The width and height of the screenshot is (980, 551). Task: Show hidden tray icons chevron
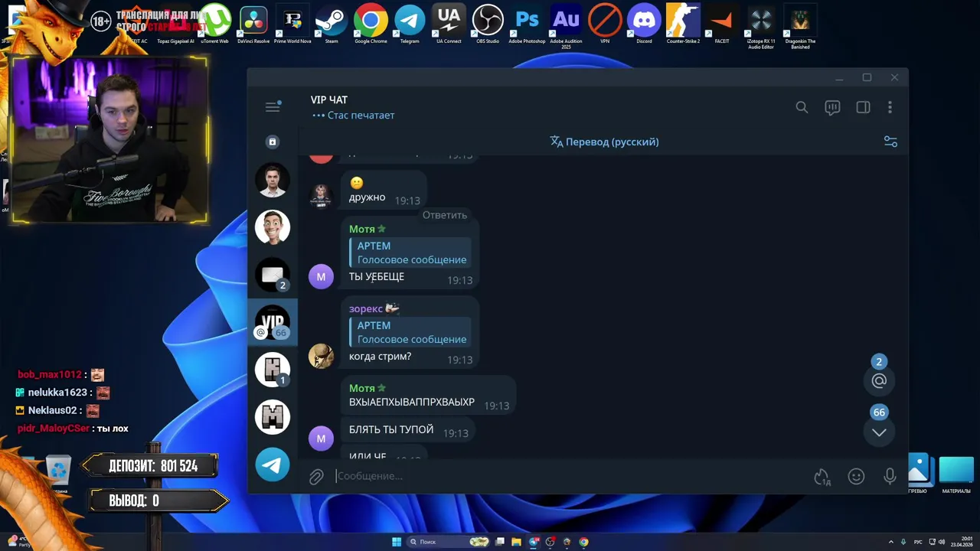[x=890, y=542]
